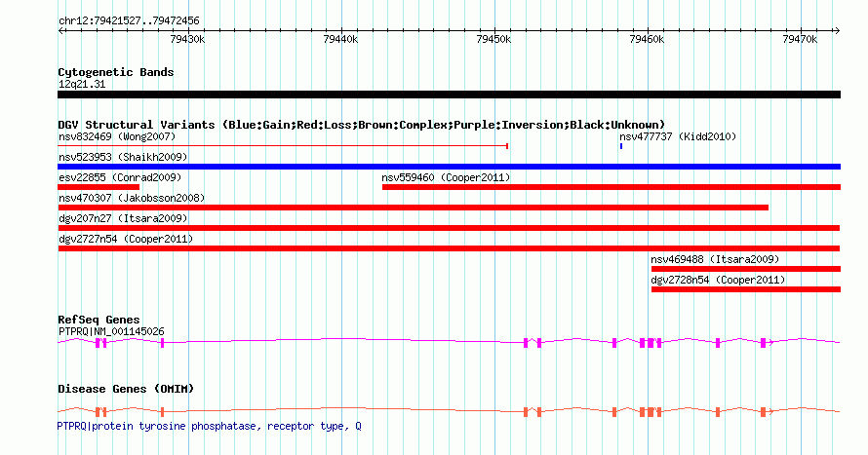Viewport: 868px width, 455px height.
Task: Select the red nsv470307 loss bar
Action: pos(413,208)
